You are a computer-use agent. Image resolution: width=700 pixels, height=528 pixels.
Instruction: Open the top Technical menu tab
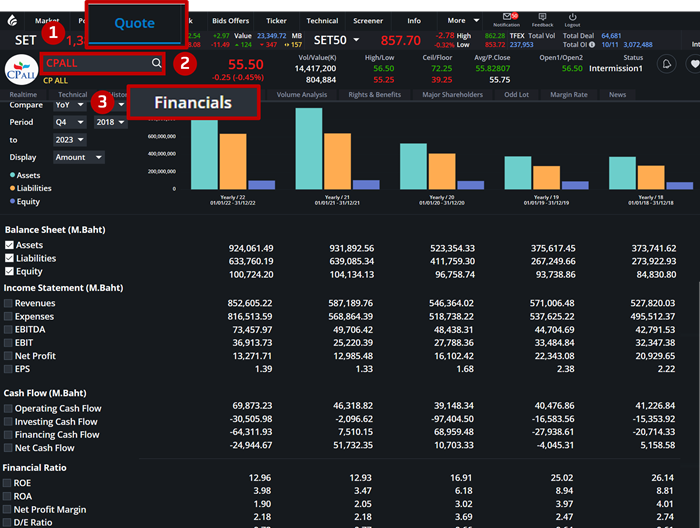point(322,21)
